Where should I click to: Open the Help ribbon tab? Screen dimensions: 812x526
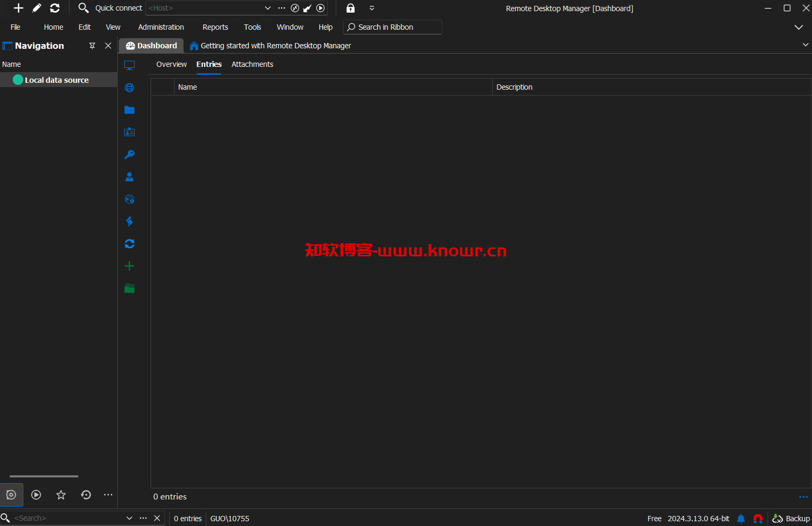pyautogui.click(x=326, y=27)
